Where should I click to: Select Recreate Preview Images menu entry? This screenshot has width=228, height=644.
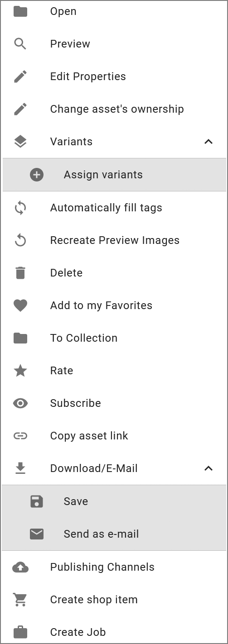click(x=114, y=240)
